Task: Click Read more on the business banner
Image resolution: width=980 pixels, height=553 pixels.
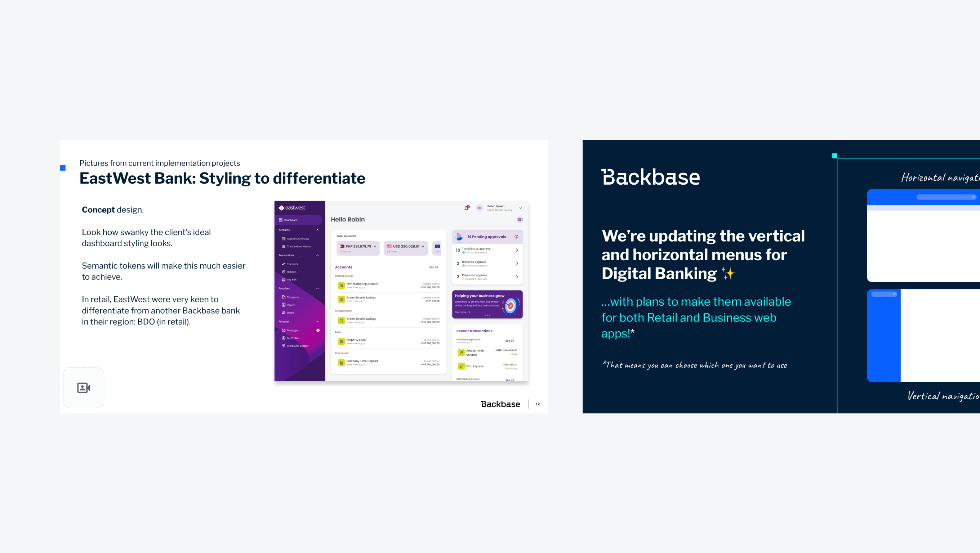Action: coord(462,312)
